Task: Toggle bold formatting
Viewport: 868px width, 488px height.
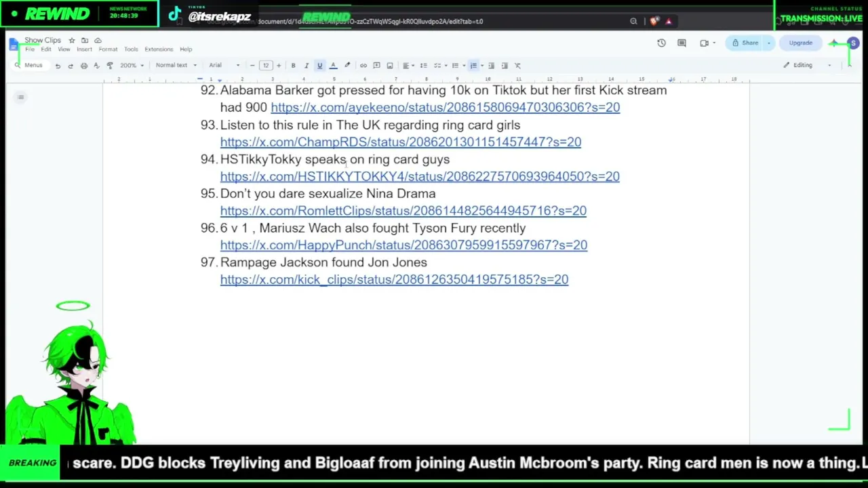Action: coord(293,66)
